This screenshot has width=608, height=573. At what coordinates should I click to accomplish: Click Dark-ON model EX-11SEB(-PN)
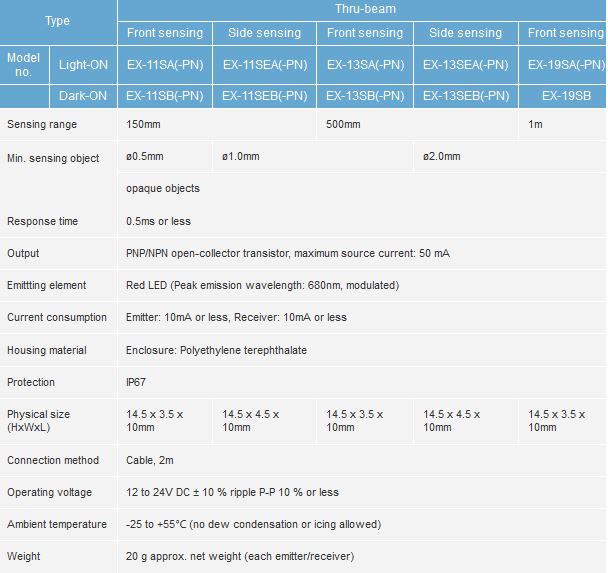[x=265, y=97]
